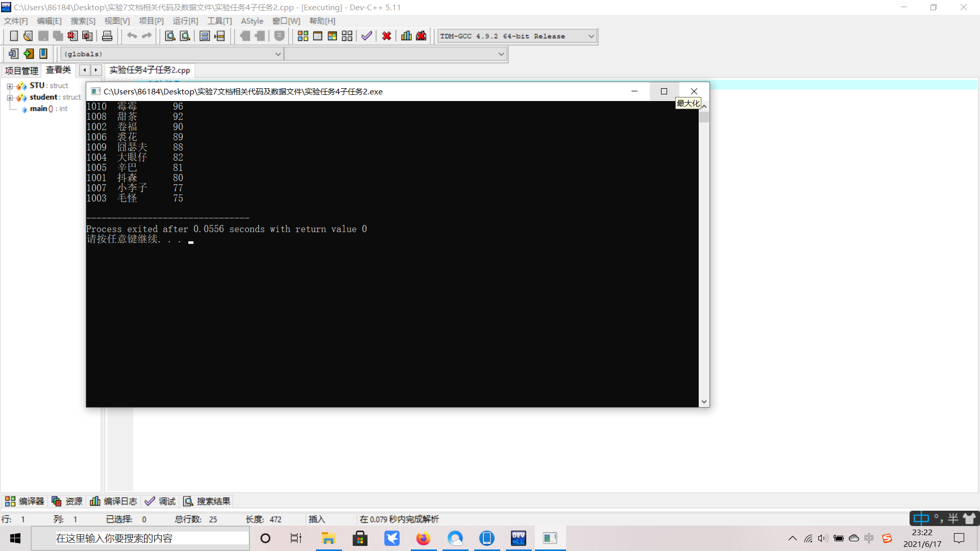This screenshot has height=551, width=980.
Task: Switch to the 项目管理 tab
Action: coord(21,70)
